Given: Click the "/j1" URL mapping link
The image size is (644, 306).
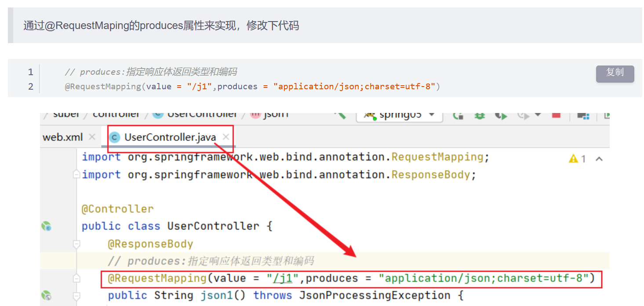Looking at the screenshot, I should (284, 278).
